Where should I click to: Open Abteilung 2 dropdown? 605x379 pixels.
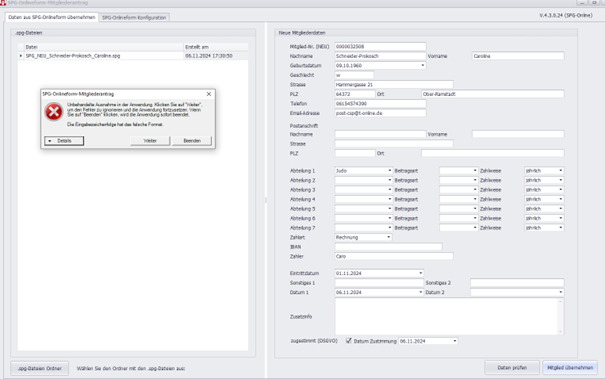[389, 180]
